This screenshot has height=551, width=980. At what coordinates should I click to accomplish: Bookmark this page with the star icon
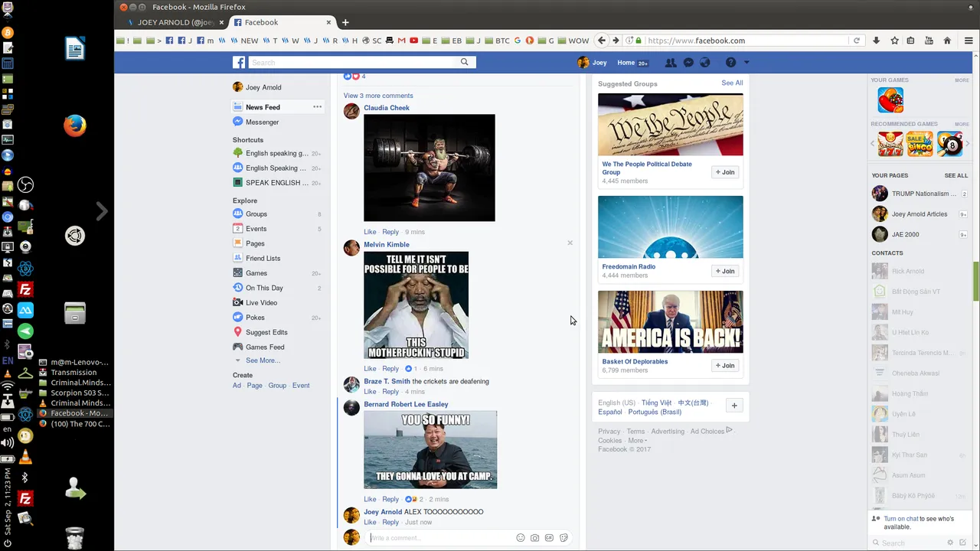tap(894, 41)
